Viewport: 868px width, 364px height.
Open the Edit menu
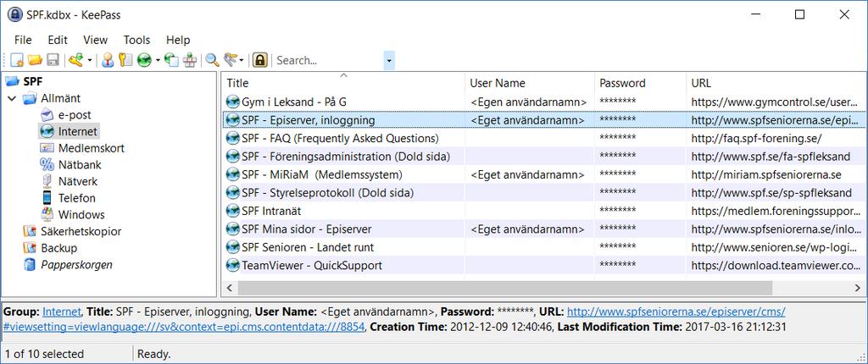pyautogui.click(x=58, y=40)
